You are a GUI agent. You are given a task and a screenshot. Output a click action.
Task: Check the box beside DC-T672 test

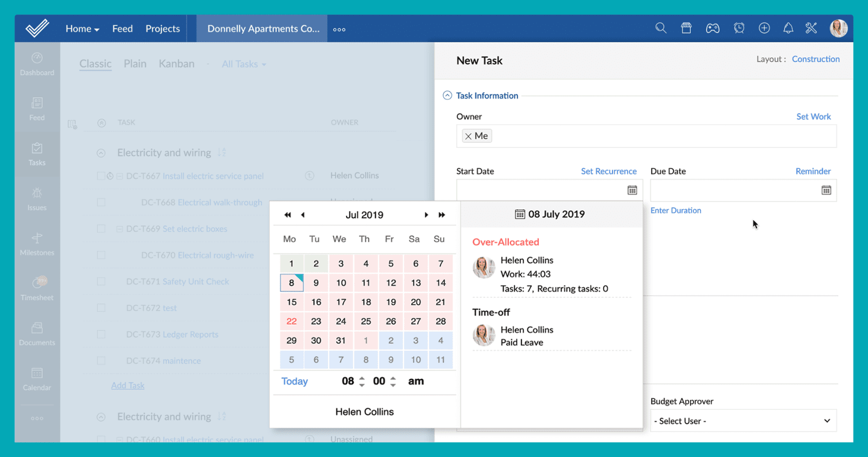(x=101, y=308)
